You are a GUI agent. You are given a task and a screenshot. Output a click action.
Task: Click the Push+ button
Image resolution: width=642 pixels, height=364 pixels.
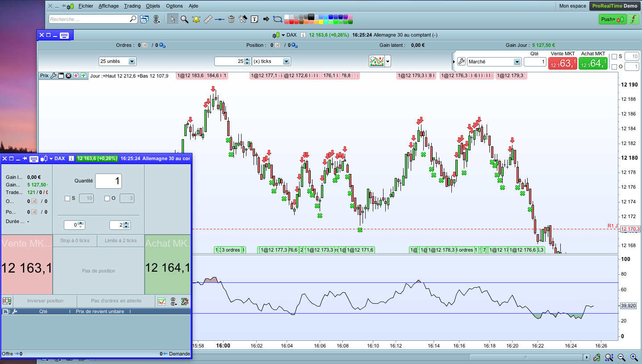click(613, 19)
